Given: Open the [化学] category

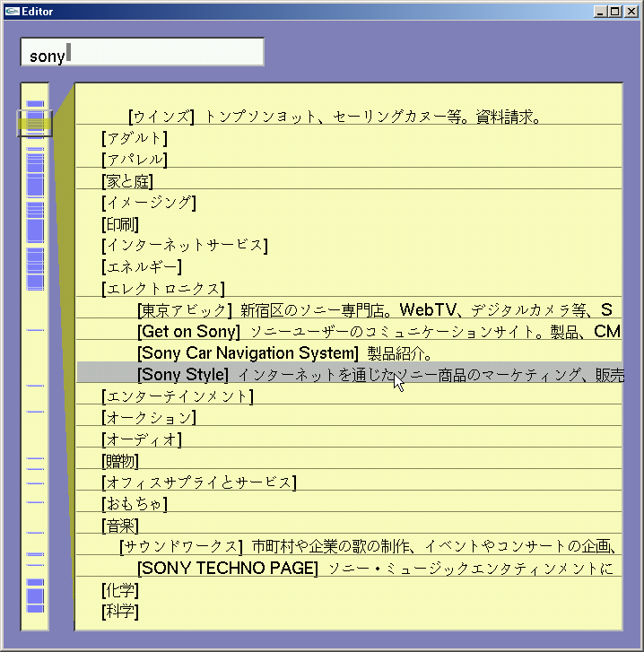Looking at the screenshot, I should (120, 590).
